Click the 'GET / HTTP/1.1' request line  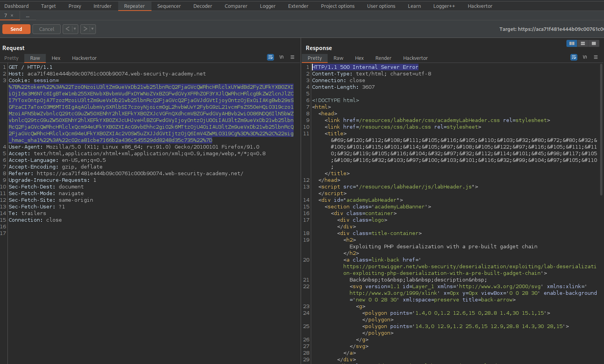pos(31,67)
